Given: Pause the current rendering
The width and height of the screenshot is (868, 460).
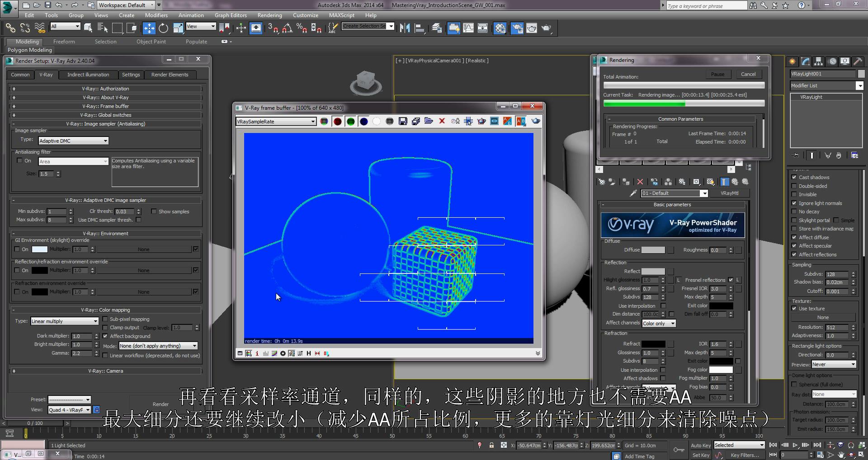Looking at the screenshot, I should [x=717, y=74].
